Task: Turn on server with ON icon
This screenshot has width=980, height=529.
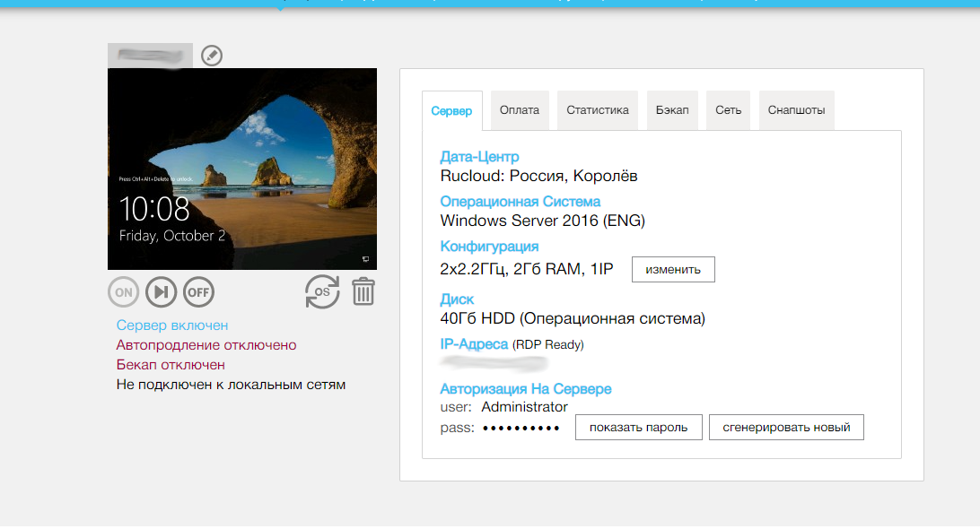Action: (x=124, y=291)
